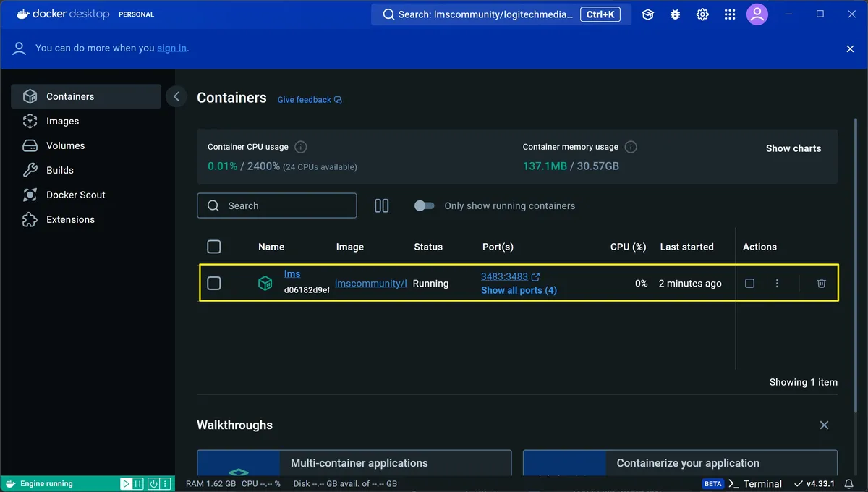Click the person icon in sign-in banner
Viewport: 868px width, 492px height.
click(20, 48)
